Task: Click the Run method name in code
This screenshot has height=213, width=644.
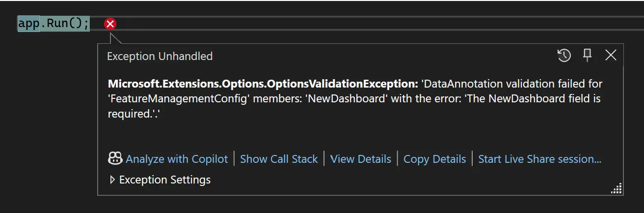Action: coord(57,24)
